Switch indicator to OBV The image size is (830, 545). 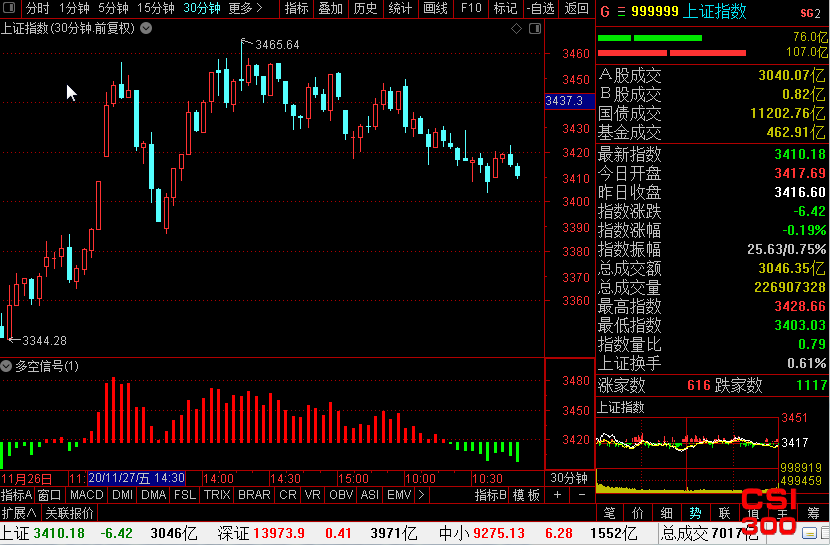[341, 495]
